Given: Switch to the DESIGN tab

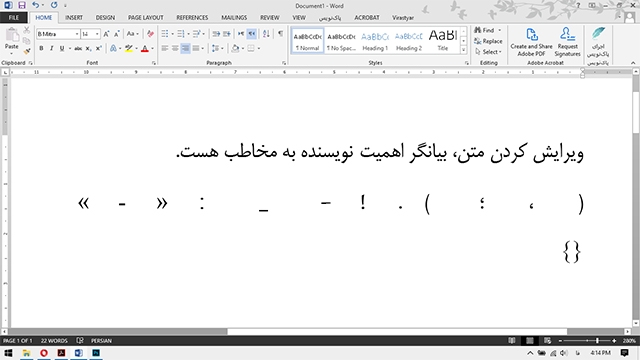Looking at the screenshot, I should (x=105, y=18).
